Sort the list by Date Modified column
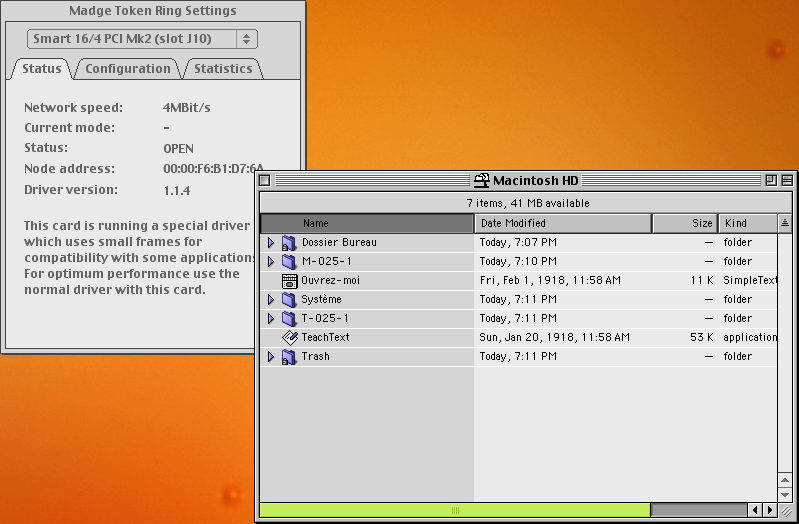799x524 pixels. pyautogui.click(x=562, y=224)
